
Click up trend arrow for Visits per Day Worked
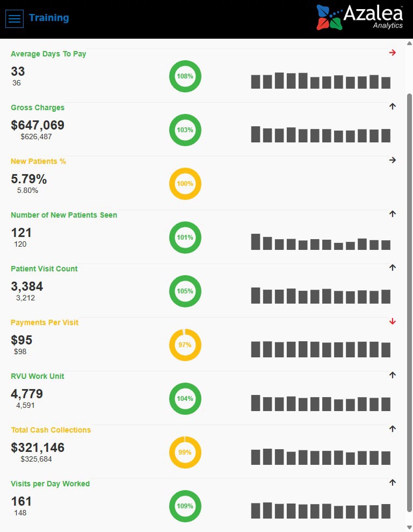pos(393,483)
